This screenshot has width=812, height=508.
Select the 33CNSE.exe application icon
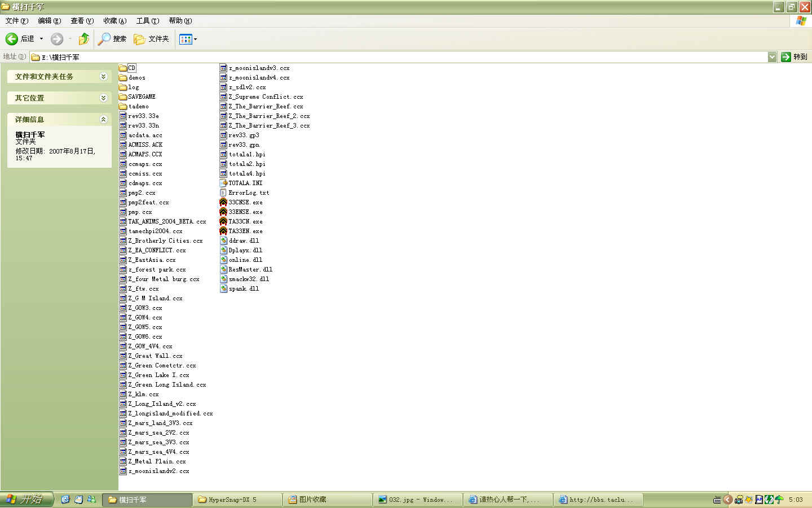[x=223, y=203]
